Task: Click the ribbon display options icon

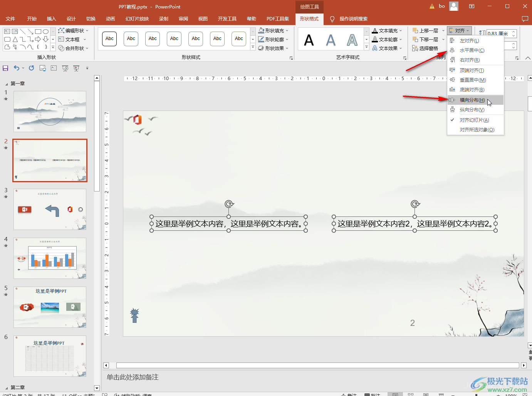Action: [472, 6]
